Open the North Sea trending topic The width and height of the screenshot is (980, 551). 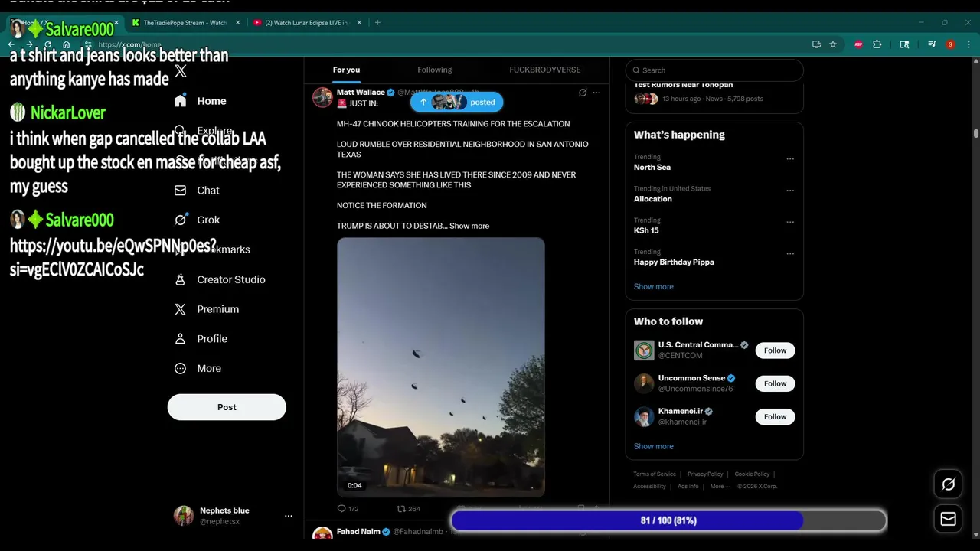coord(652,167)
